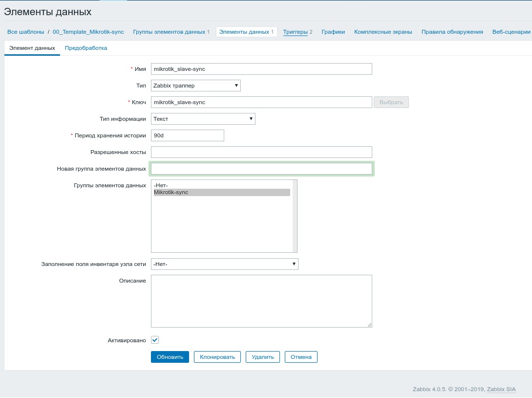Click the Описание text area
This screenshot has height=398, width=532.
261,301
